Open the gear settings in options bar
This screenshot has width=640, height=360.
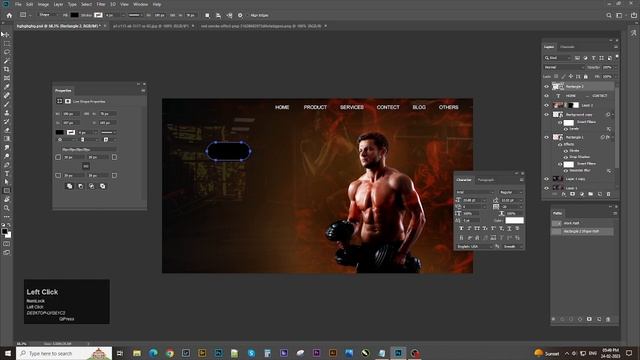[x=240, y=15]
